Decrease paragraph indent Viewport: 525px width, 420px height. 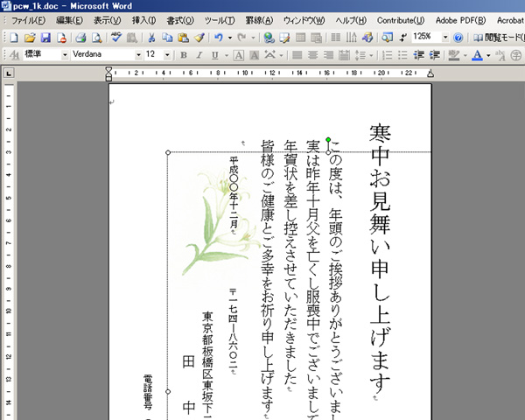(x=418, y=55)
